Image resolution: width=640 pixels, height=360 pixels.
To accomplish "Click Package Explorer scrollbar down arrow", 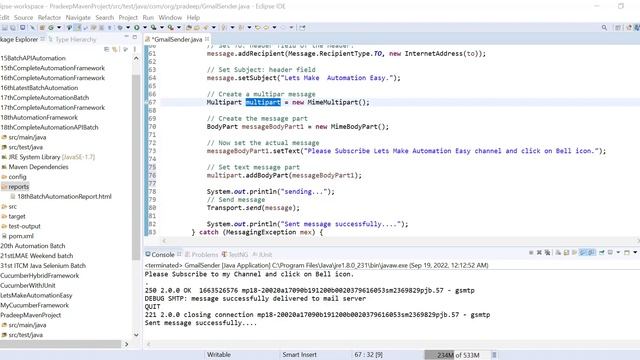I will coord(136,335).
